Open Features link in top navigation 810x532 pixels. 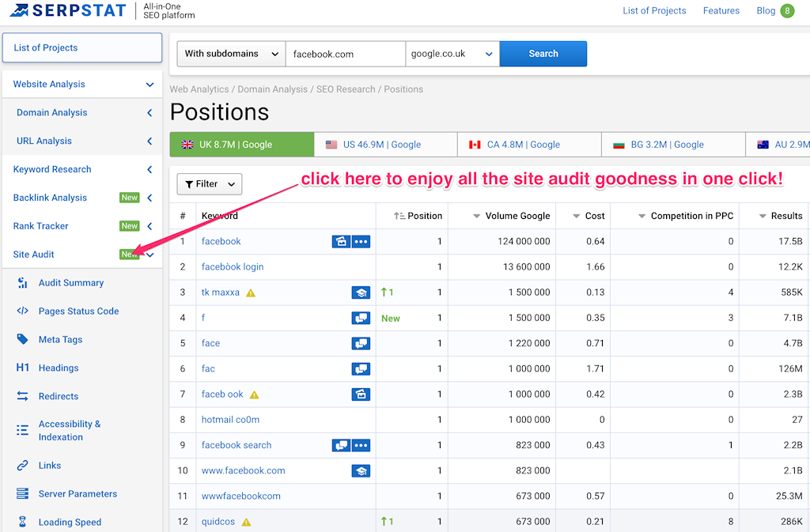(x=721, y=11)
